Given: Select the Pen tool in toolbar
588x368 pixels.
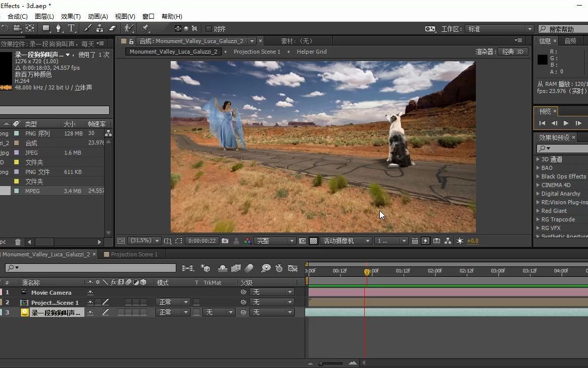Looking at the screenshot, I should point(58,28).
